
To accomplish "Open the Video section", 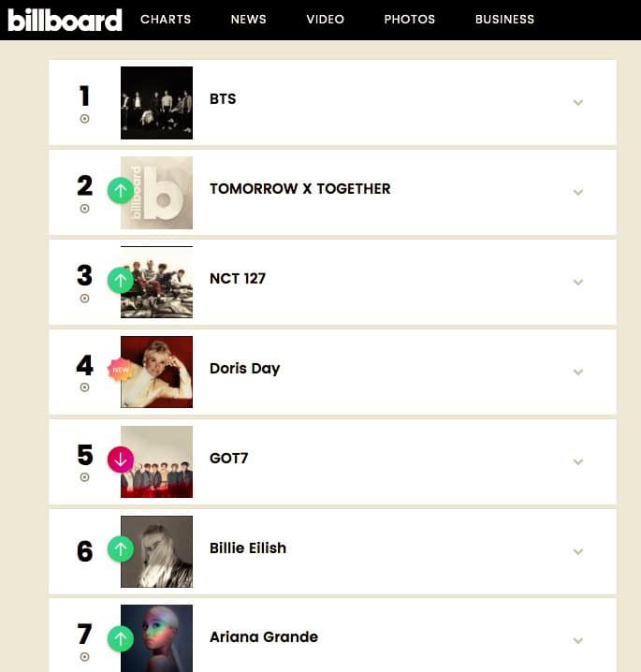I will pos(325,20).
